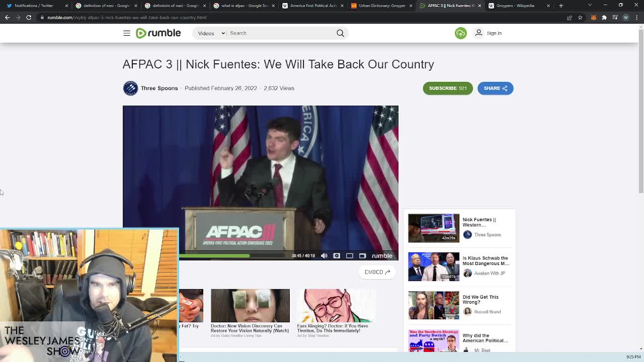This screenshot has width=644, height=362.
Task: Click the Sign In user icon
Action: [x=478, y=33]
